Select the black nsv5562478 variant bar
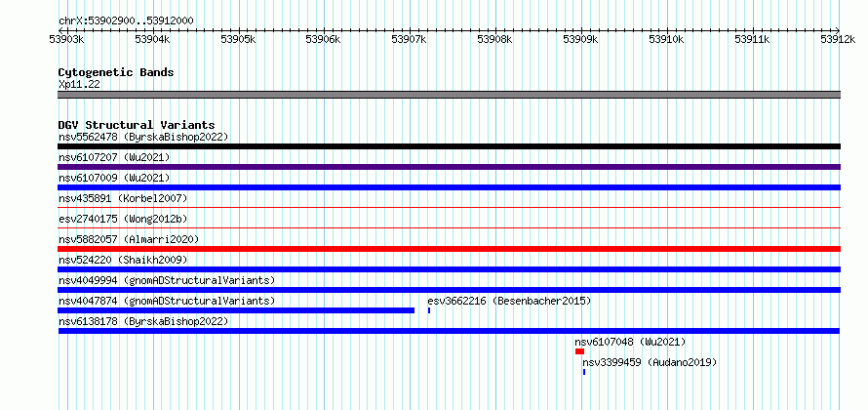 pyautogui.click(x=449, y=146)
